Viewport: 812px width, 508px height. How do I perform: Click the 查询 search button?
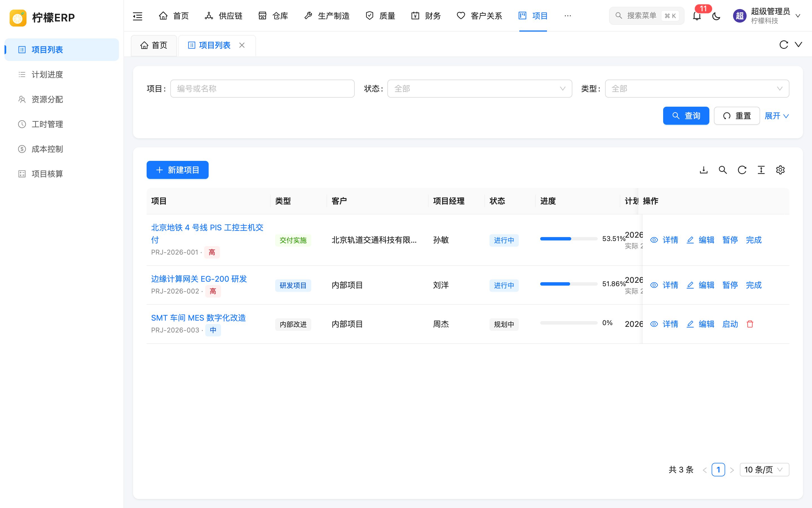[686, 116]
